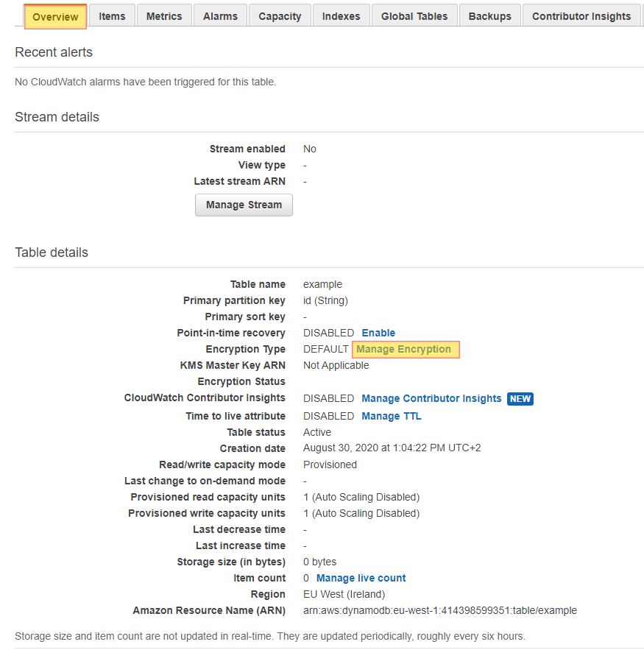Open the Capacity tab

coord(279,15)
